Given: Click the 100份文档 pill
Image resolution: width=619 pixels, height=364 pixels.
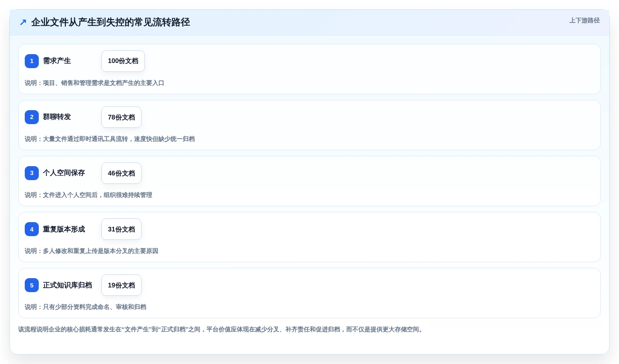Looking at the screenshot, I should pyautogui.click(x=123, y=61).
